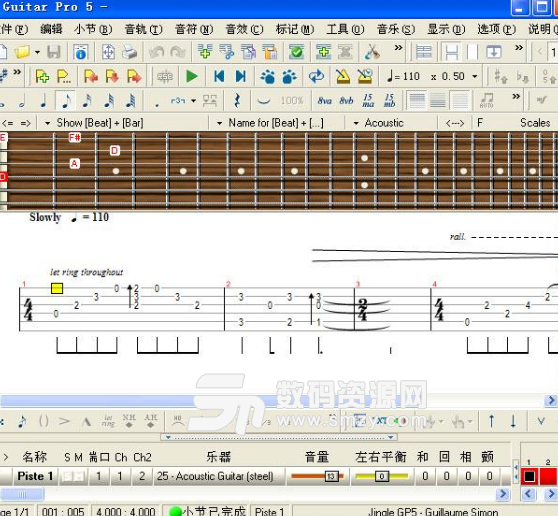Open the 工具(O) menu
558x516 pixels.
[345, 29]
